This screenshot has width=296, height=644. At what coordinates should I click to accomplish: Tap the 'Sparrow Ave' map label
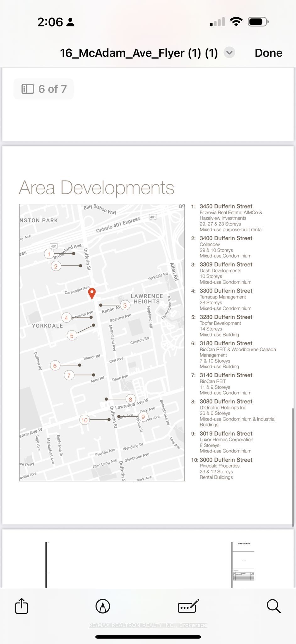(x=121, y=318)
